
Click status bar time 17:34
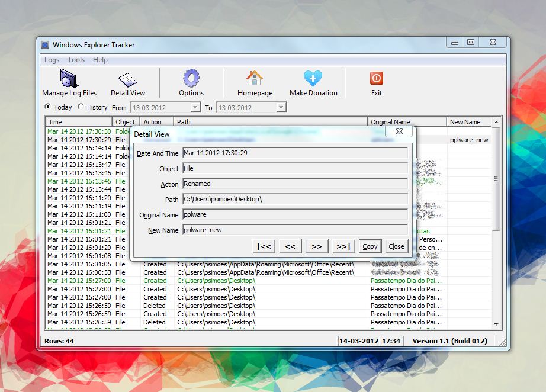(x=391, y=341)
